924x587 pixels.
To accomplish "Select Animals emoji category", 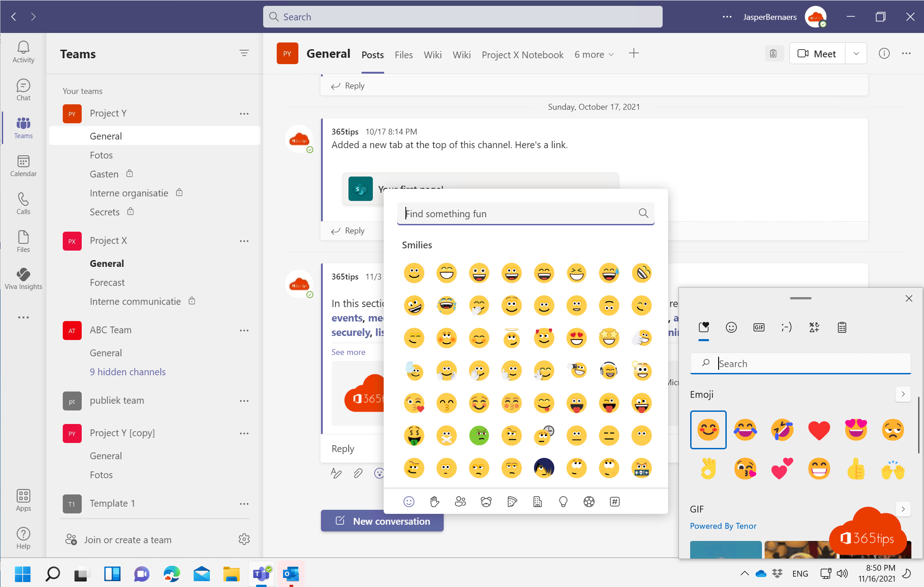I will click(x=486, y=502).
